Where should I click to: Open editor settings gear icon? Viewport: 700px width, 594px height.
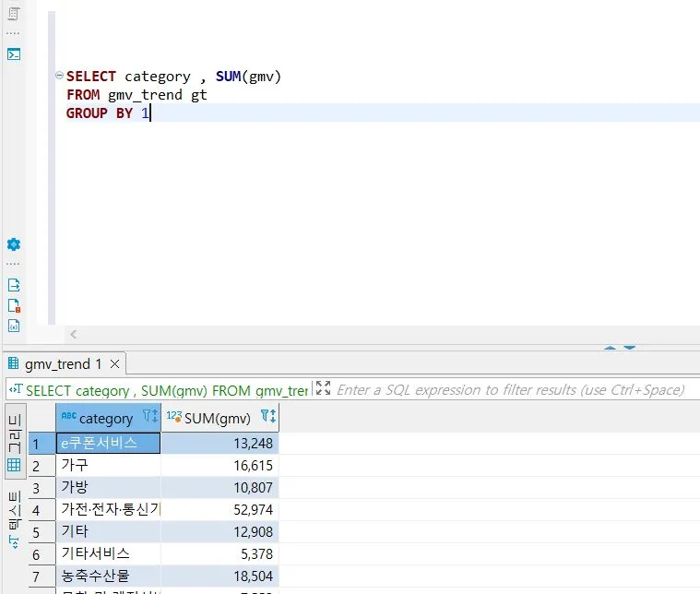tap(14, 244)
